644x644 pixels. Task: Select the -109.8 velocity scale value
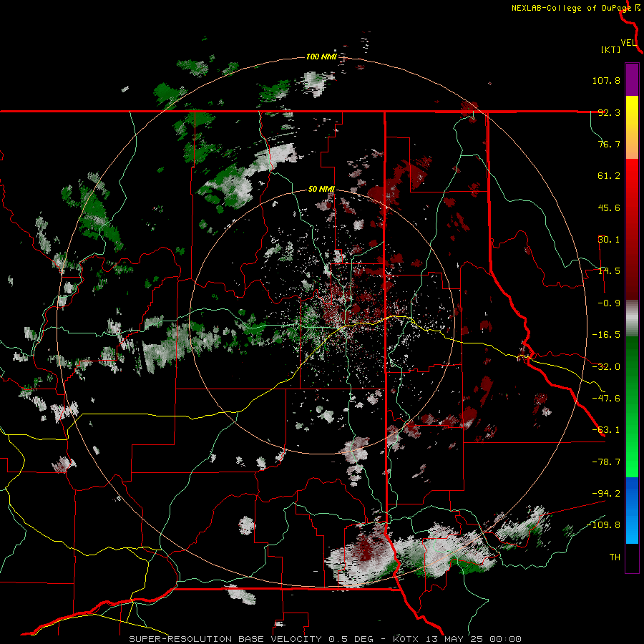[603, 525]
